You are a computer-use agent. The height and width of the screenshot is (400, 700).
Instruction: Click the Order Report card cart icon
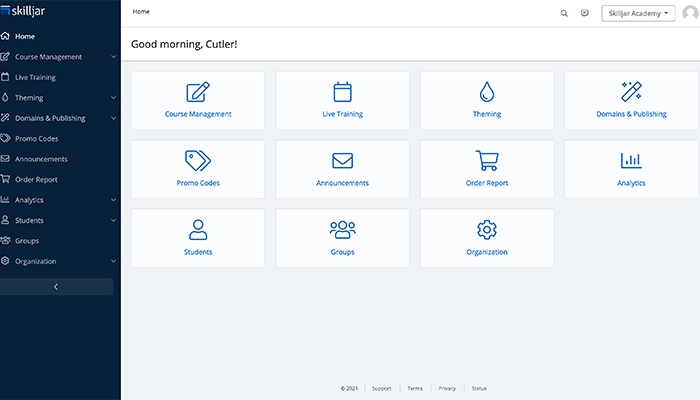(x=487, y=161)
